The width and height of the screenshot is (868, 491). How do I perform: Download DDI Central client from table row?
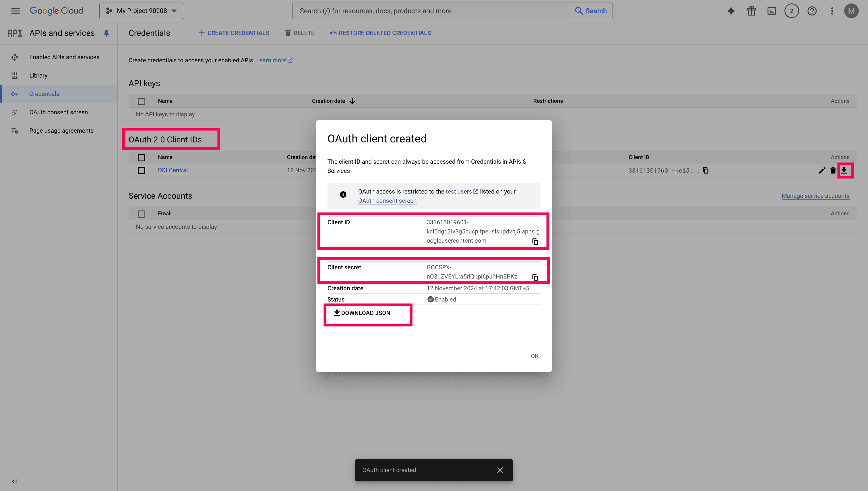coord(844,170)
